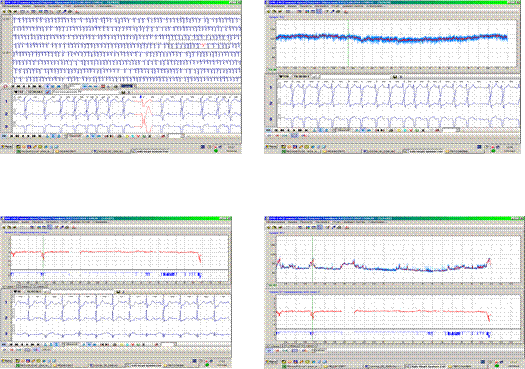
Task: Click the green tray icon in the ECG overview window's taskbar
Action: click(x=216, y=151)
